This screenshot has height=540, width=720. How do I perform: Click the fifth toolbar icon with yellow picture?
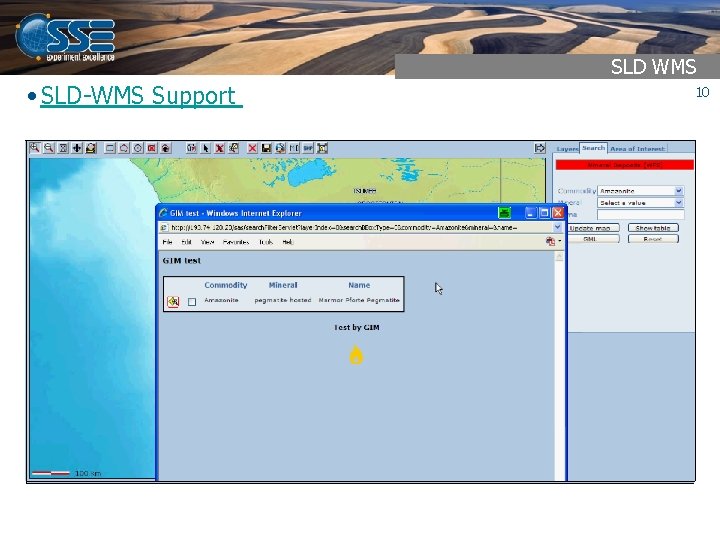coord(91,148)
